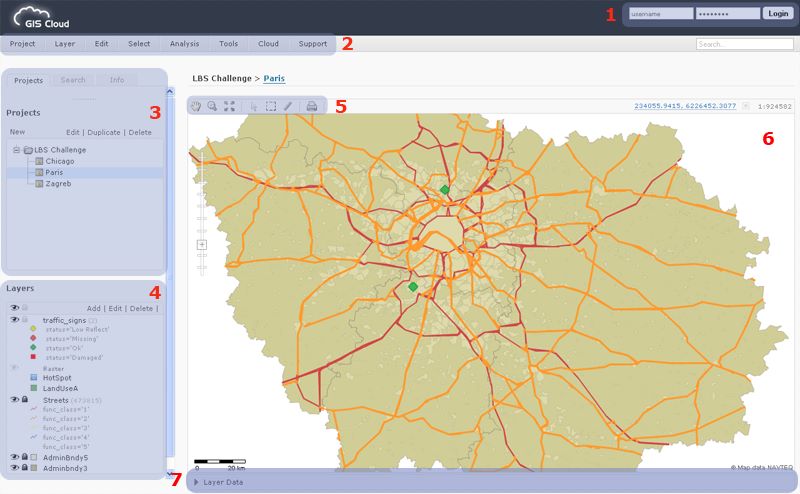Open the Tools menu
Screen dimensions: 800x494
tap(229, 44)
